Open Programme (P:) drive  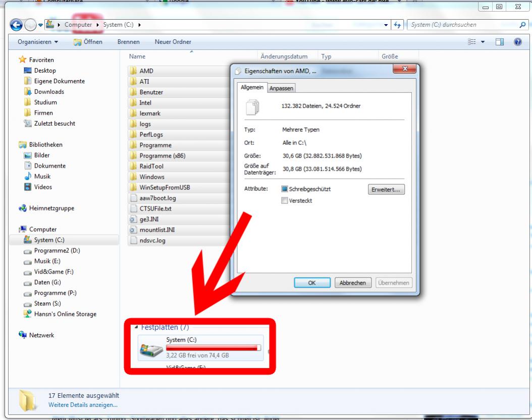56,293
